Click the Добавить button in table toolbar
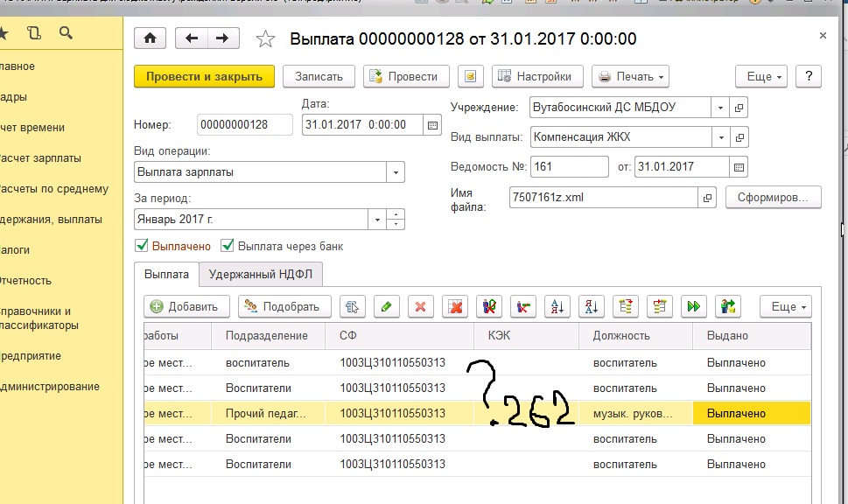This screenshot has width=848, height=504. pos(186,306)
